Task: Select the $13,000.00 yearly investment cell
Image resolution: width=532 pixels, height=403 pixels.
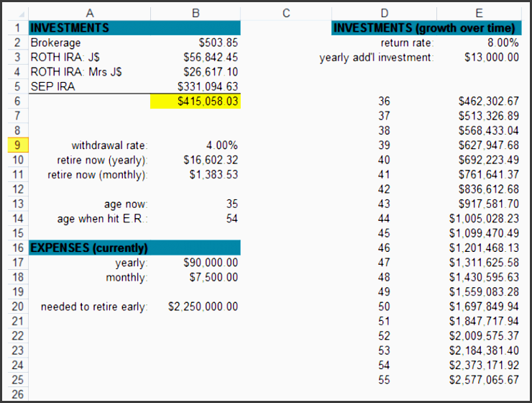Action: 479,58
